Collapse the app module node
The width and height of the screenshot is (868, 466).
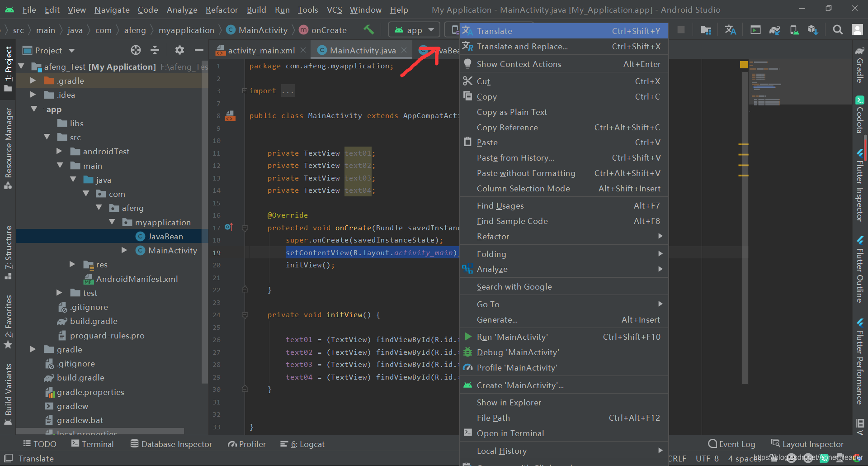pyautogui.click(x=34, y=109)
